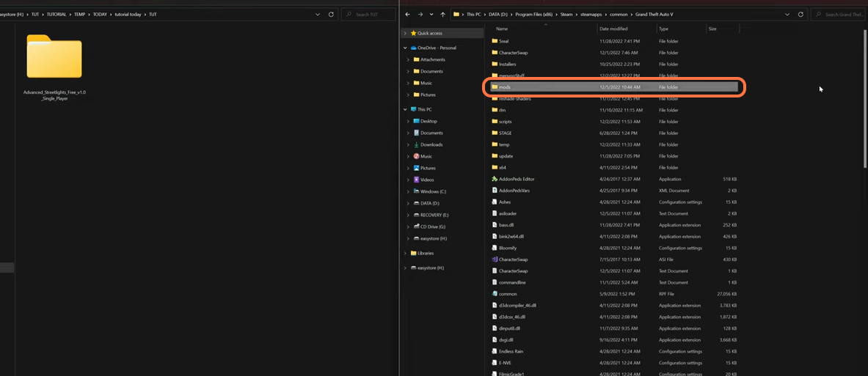Click the Up one level arrow
868x376 pixels.
[x=443, y=14]
